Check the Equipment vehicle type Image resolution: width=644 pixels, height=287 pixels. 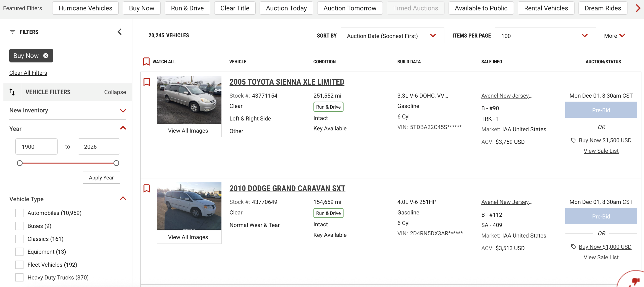point(19,251)
